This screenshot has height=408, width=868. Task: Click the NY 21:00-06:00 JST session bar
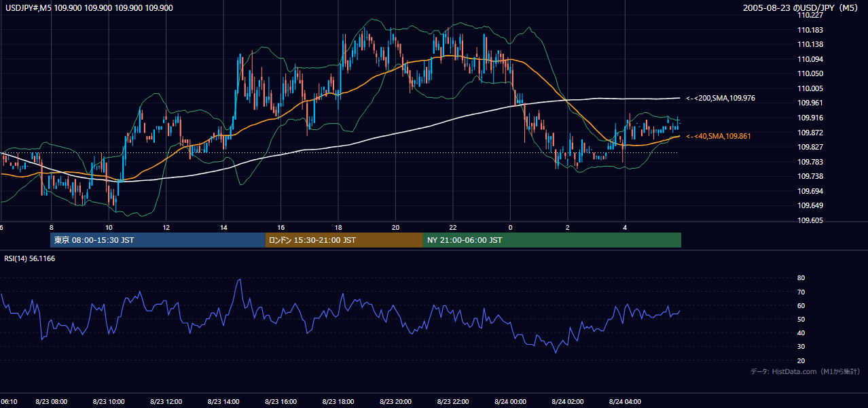(552, 240)
